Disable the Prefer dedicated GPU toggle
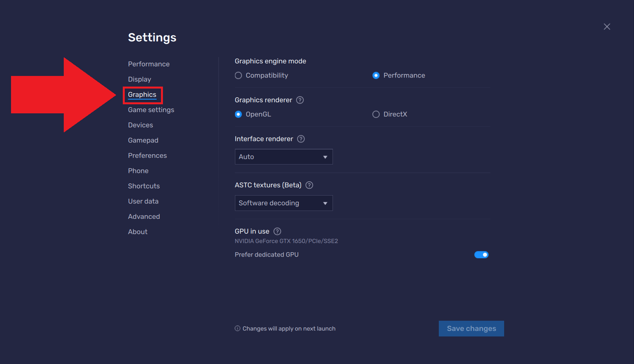Screen dimensions: 634x364 tap(481, 255)
